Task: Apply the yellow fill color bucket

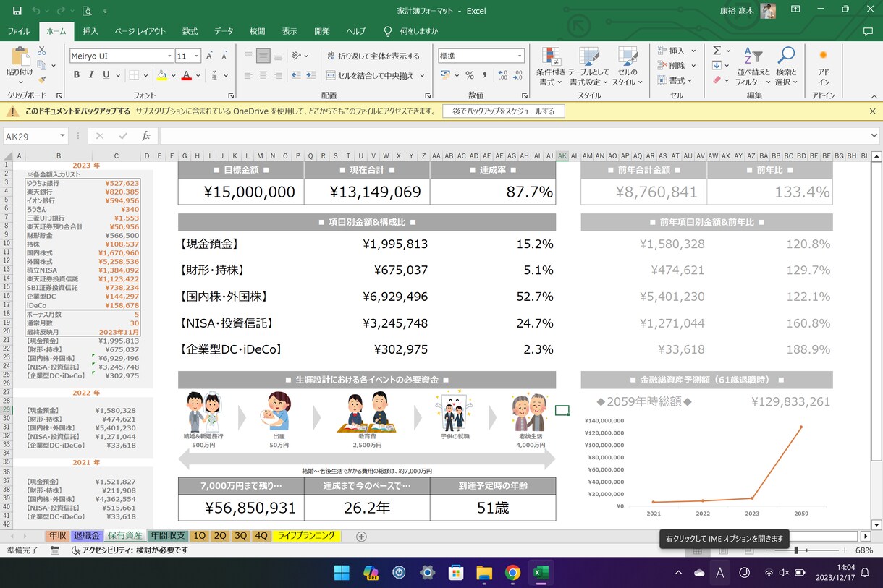Action: (x=162, y=75)
